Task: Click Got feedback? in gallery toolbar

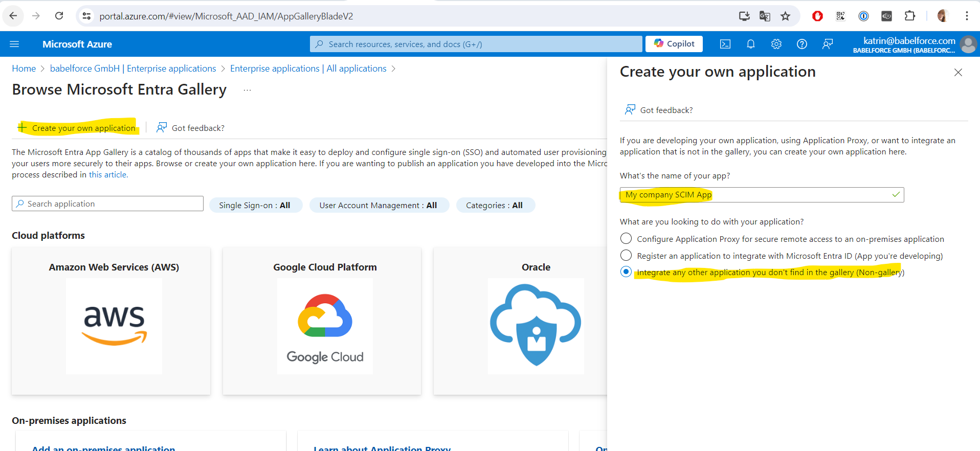Action: click(x=191, y=128)
